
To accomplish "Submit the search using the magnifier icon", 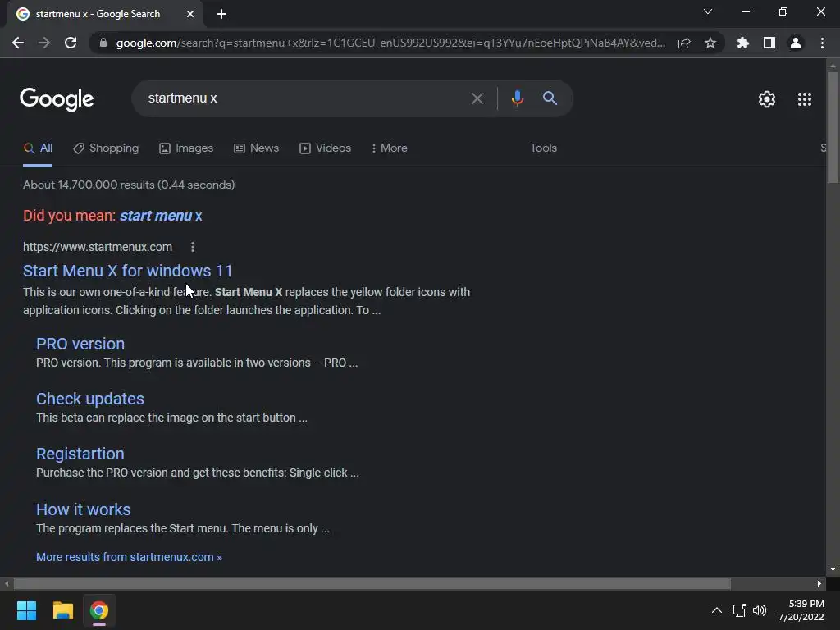I will tap(550, 98).
